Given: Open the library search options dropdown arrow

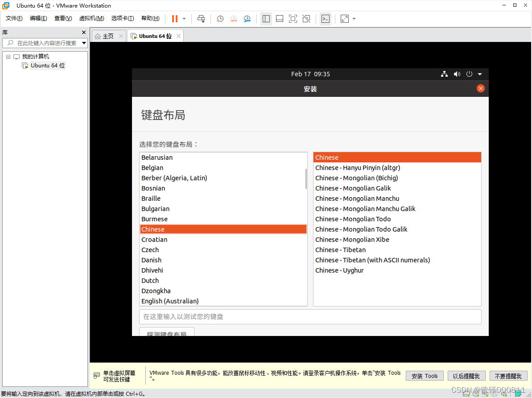Looking at the screenshot, I should pos(84,43).
